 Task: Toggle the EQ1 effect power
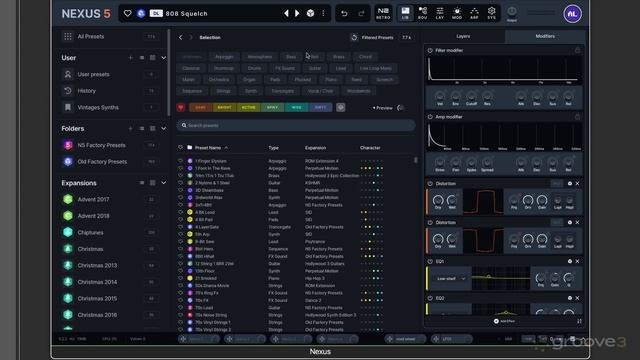tap(430, 262)
